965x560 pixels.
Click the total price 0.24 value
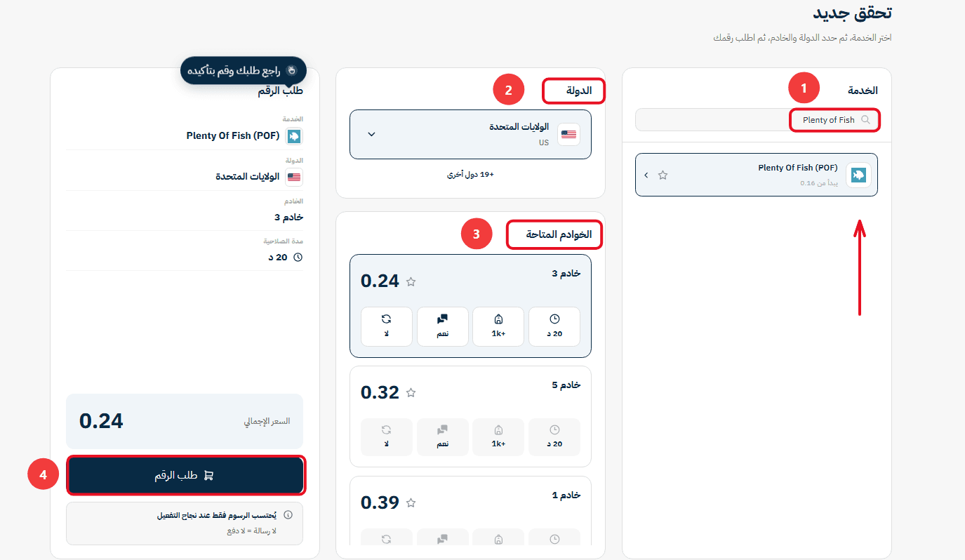pyautogui.click(x=101, y=421)
